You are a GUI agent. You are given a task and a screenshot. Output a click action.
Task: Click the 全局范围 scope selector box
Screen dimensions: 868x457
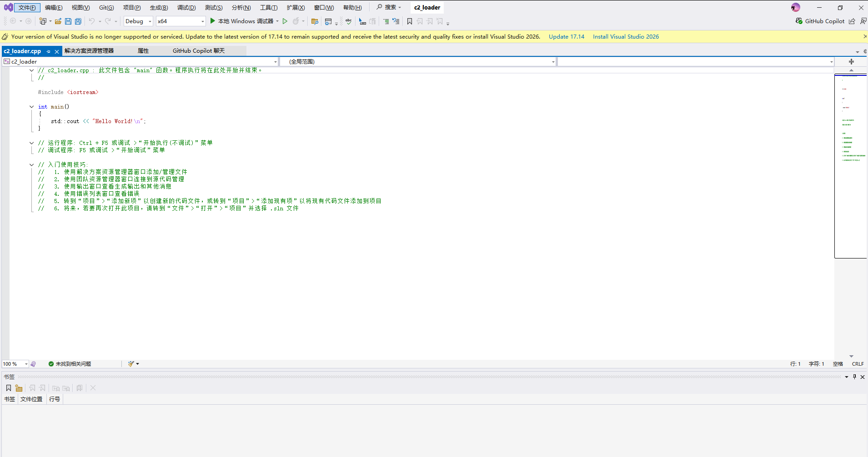[x=417, y=62]
